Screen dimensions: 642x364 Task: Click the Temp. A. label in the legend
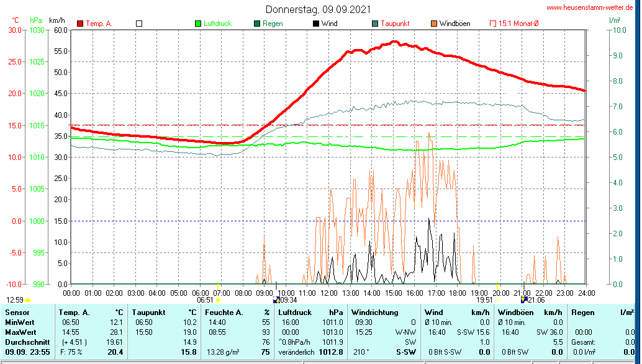99,24
